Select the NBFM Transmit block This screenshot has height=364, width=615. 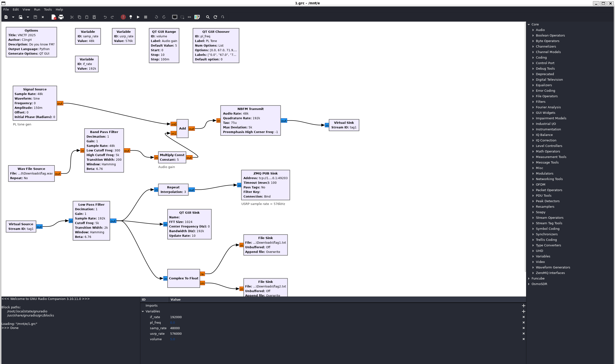(250, 120)
